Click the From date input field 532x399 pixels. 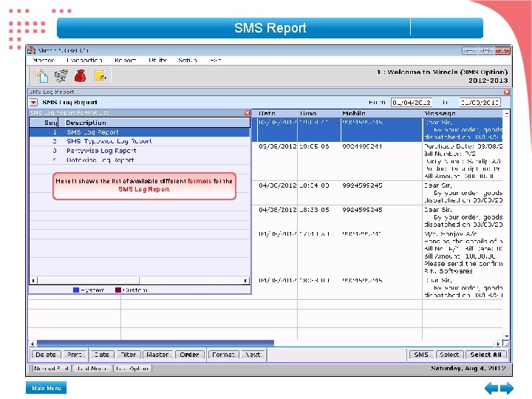pos(412,102)
